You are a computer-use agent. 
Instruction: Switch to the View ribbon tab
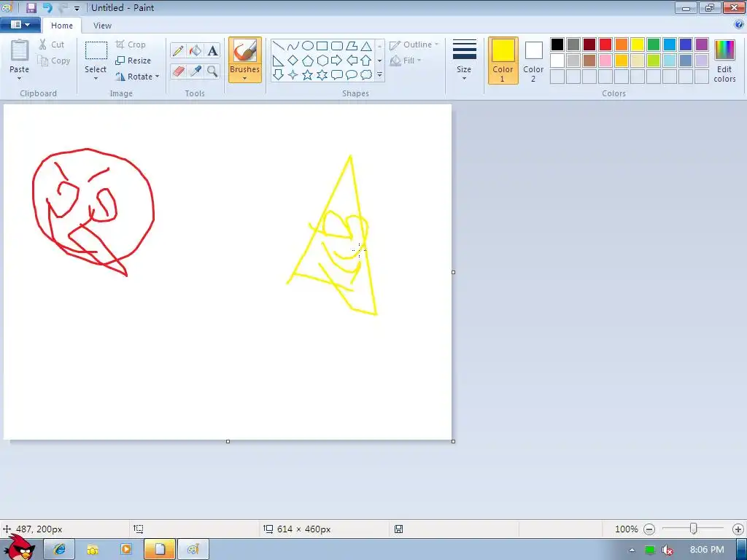[102, 26]
